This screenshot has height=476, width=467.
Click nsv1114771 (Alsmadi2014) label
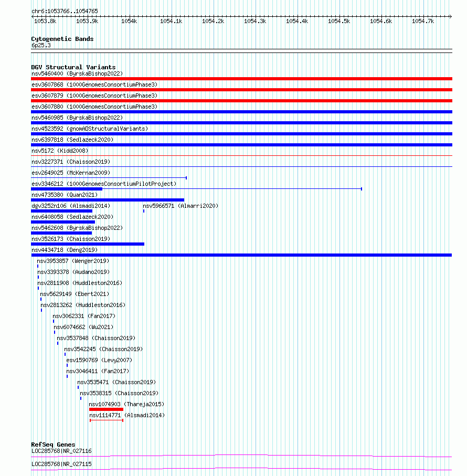click(x=127, y=415)
